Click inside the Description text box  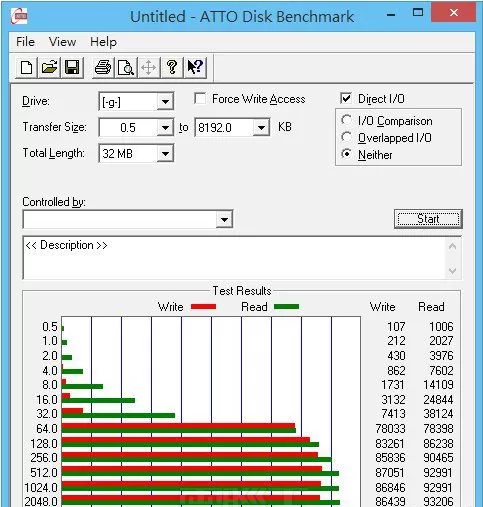[234, 258]
